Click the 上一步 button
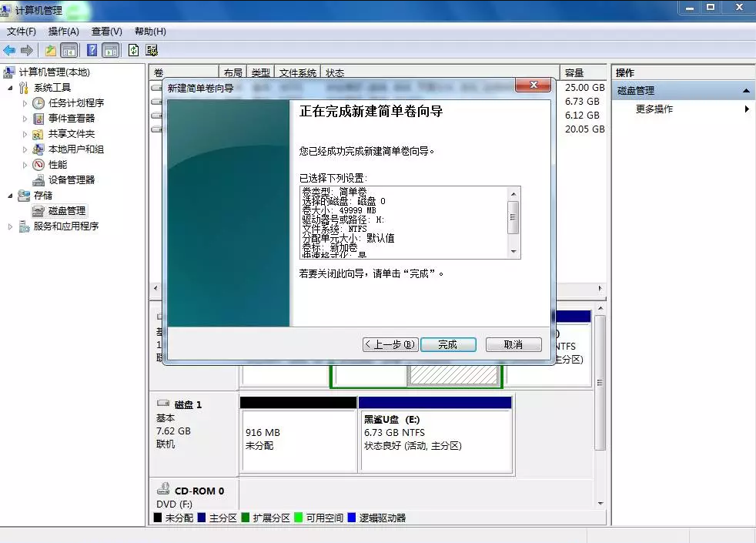This screenshot has width=756, height=543. coord(390,344)
